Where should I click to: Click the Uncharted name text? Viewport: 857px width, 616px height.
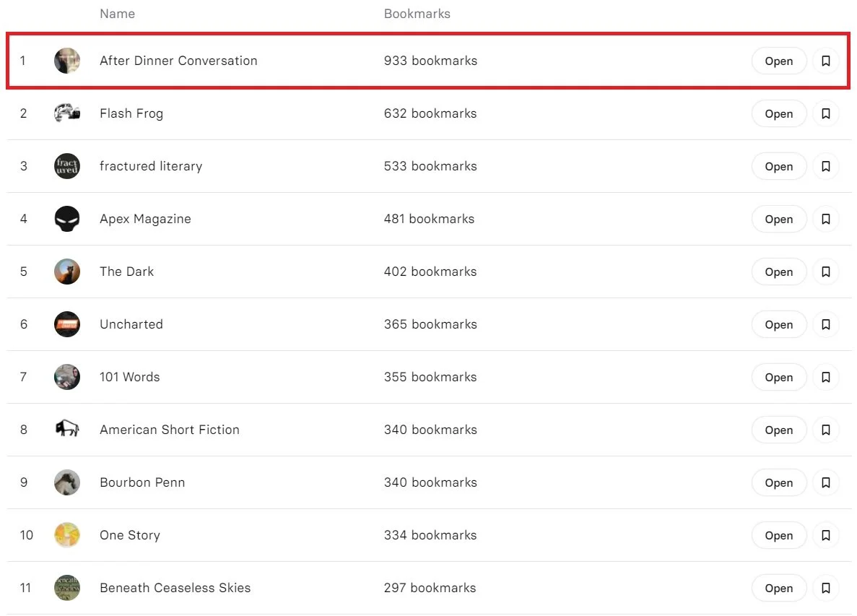pos(131,324)
